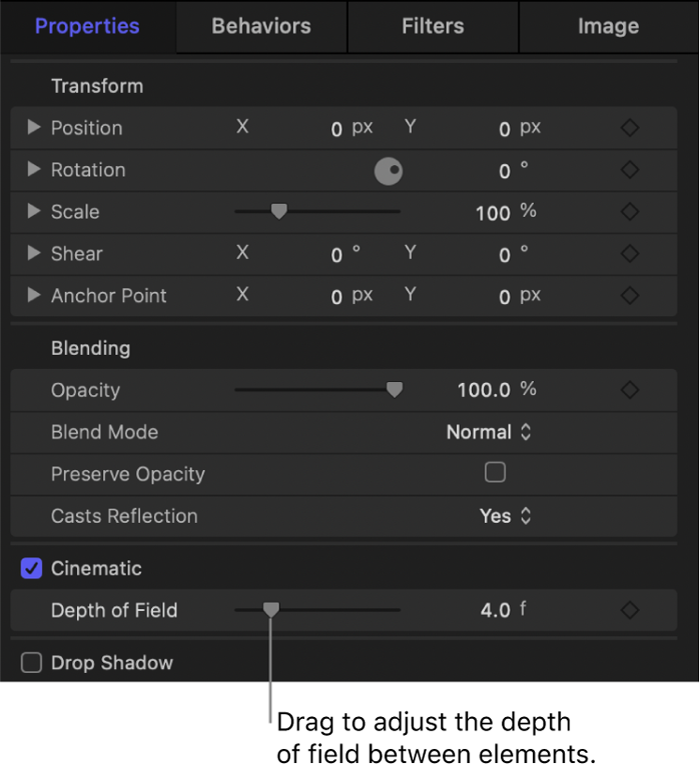This screenshot has height=779, width=700.
Task: Click the Depth of Field slider handle
Action: point(271,610)
